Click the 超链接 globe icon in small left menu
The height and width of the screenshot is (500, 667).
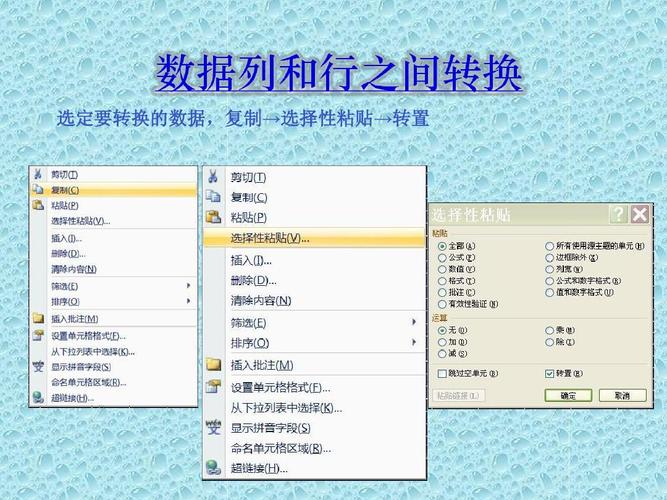[x=38, y=397]
